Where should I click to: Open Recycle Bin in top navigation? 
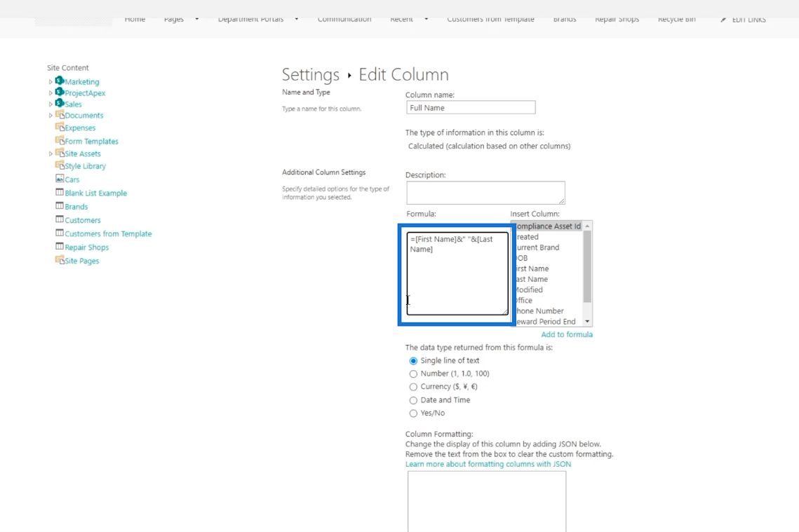677,20
